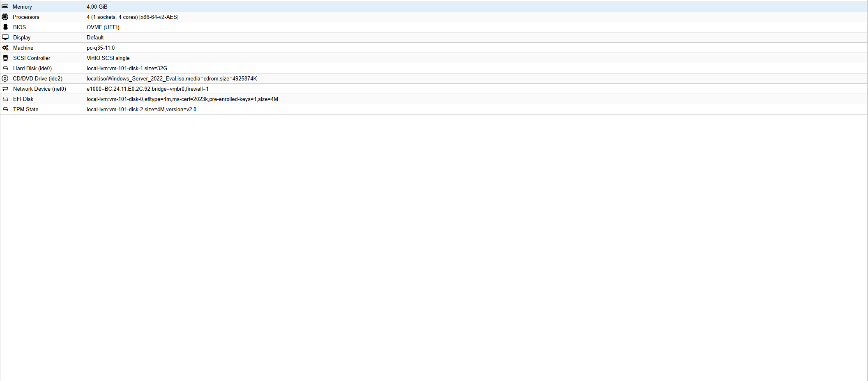Click the TPM State drive icon

point(5,109)
